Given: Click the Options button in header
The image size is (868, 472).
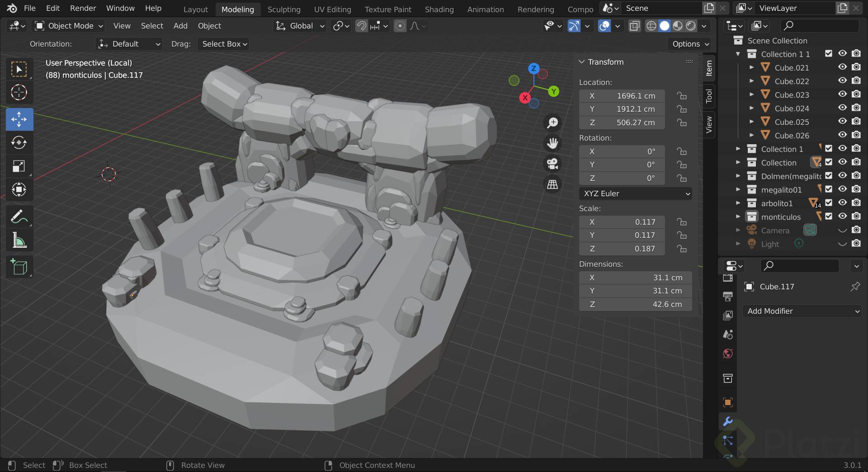Looking at the screenshot, I should coord(690,44).
